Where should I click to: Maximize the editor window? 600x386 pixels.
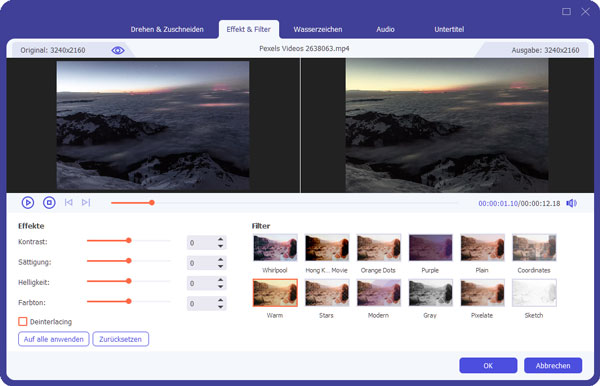pyautogui.click(x=566, y=11)
